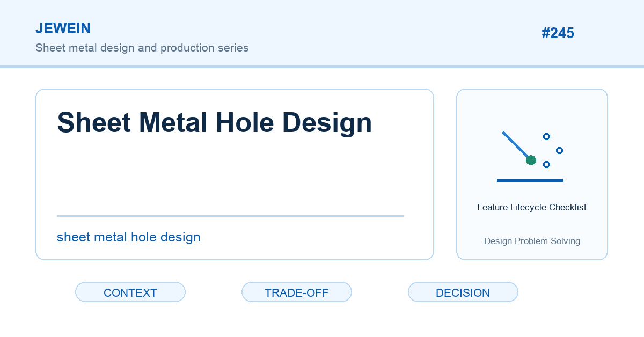Click the JEWEIN brand name

pos(63,28)
